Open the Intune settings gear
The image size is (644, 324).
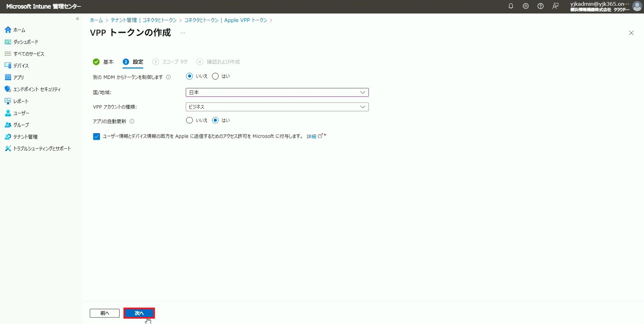pos(526,6)
